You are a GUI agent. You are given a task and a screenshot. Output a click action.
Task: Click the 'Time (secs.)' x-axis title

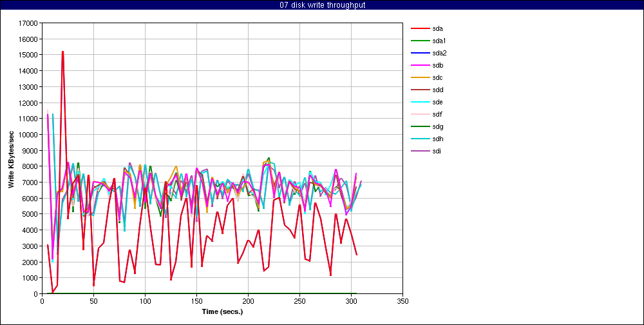[223, 311]
